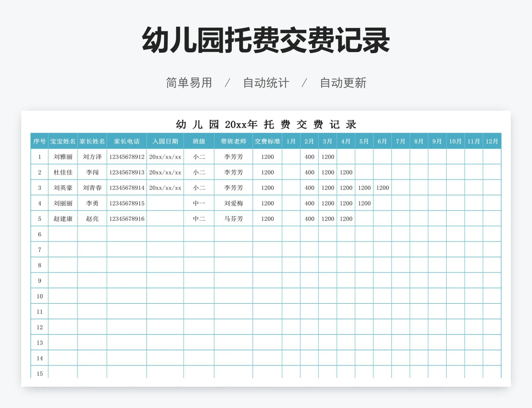This screenshot has width=532, height=408.
Task: Click the 班级 column header
Action: [199, 141]
